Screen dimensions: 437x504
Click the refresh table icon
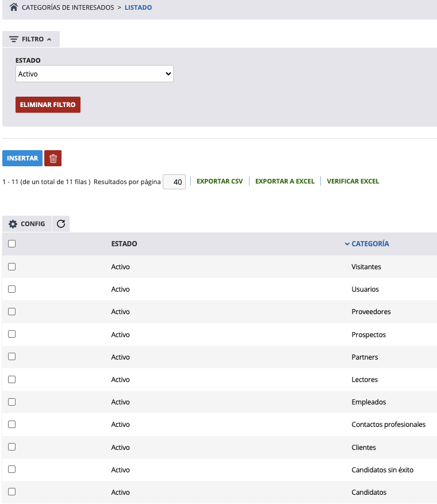click(x=61, y=224)
